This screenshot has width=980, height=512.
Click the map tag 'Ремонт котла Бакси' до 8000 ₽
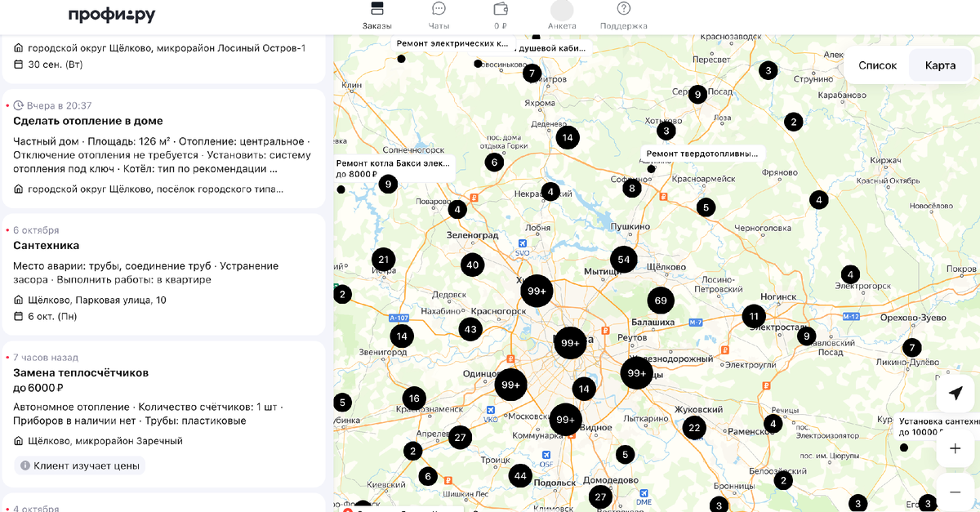pos(394,168)
